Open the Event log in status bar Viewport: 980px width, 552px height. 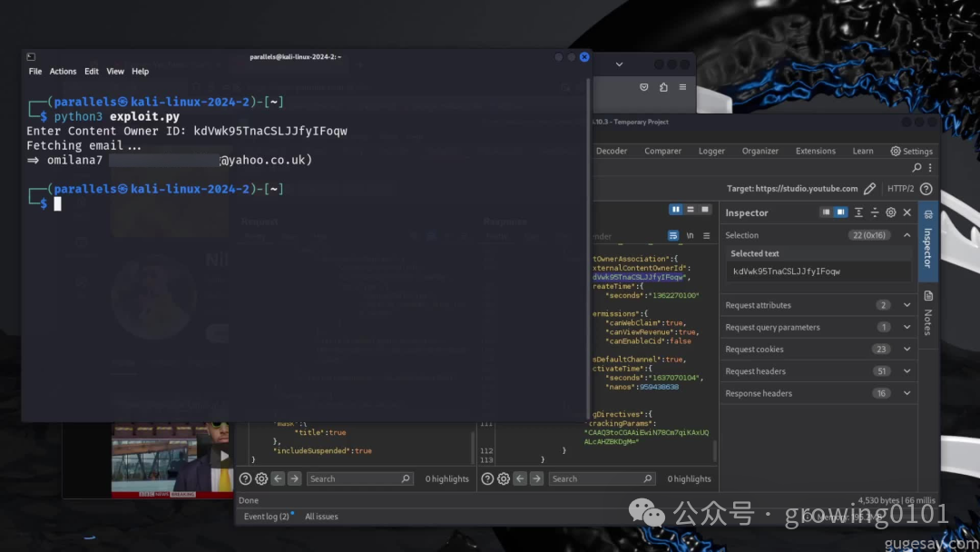(267, 517)
